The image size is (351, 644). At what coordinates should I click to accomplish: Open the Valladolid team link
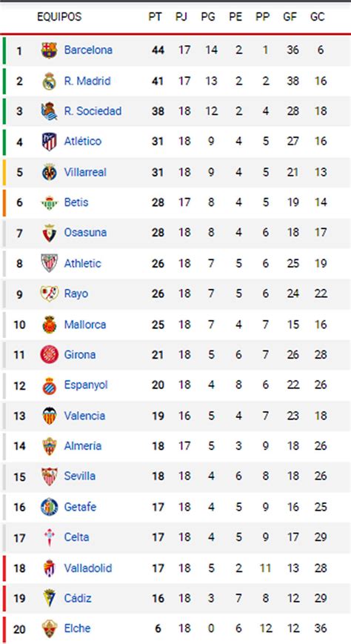88,568
